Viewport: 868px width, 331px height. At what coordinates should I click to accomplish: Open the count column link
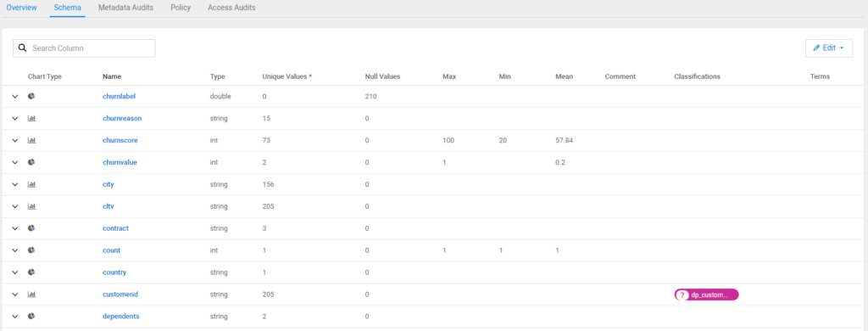[x=112, y=250]
